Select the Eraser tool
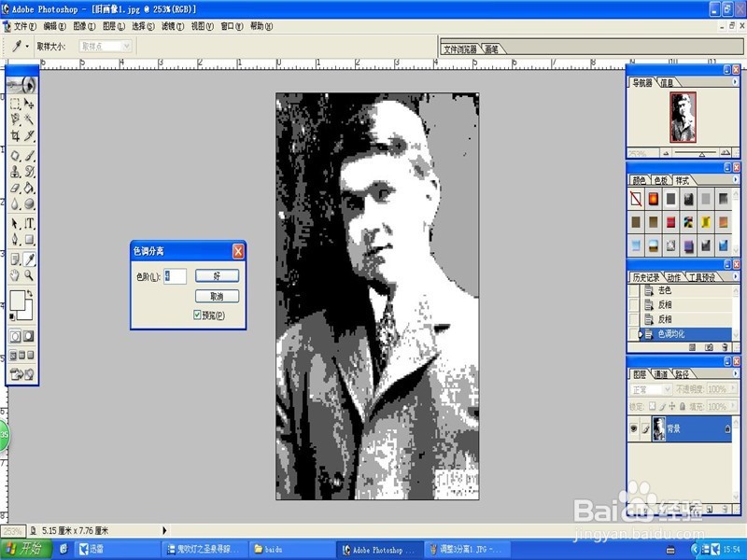The height and width of the screenshot is (560, 747). (15, 188)
